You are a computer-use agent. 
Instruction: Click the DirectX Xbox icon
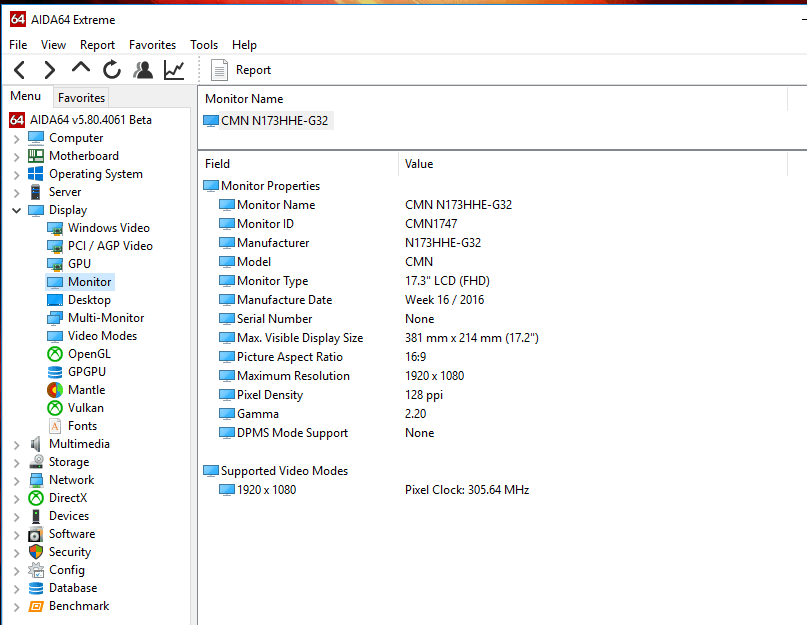click(x=36, y=498)
